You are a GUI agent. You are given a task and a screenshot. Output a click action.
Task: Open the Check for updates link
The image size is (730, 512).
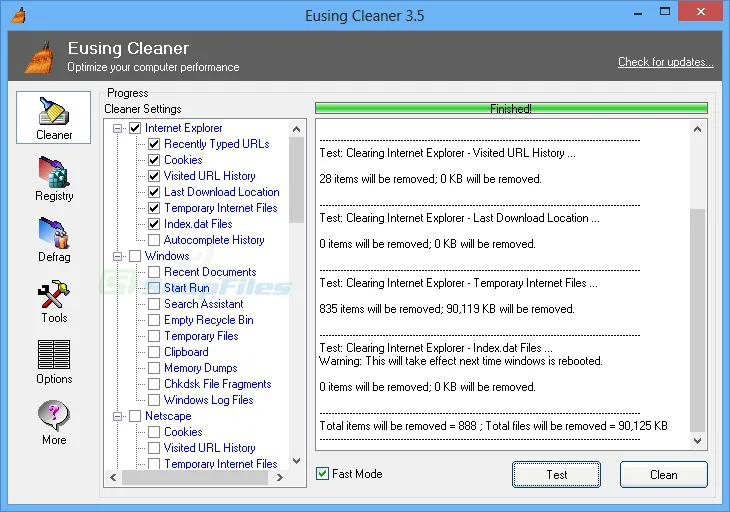665,62
